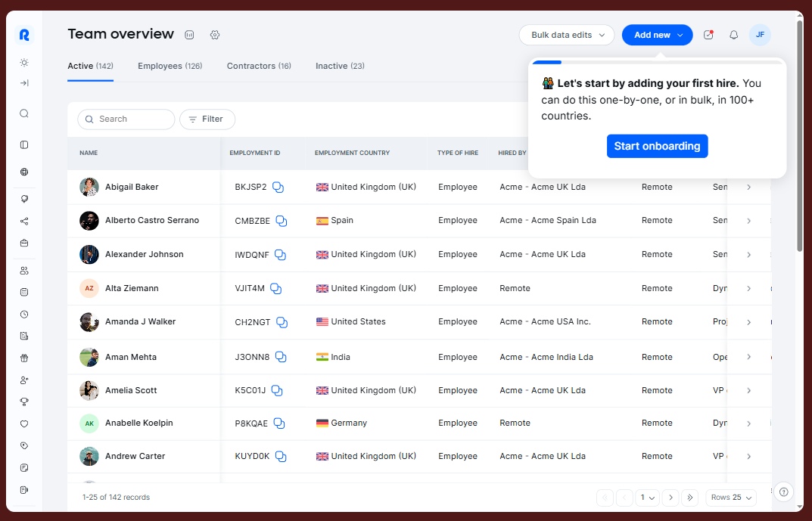This screenshot has height=521, width=812.
Task: Open the Rows 25 per-page dropdown
Action: (x=731, y=498)
